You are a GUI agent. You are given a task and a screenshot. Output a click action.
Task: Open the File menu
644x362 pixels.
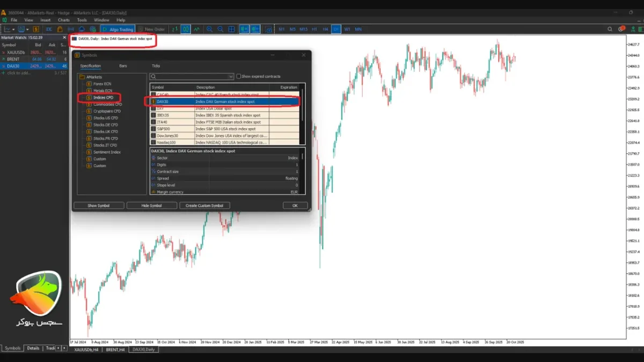pos(14,20)
